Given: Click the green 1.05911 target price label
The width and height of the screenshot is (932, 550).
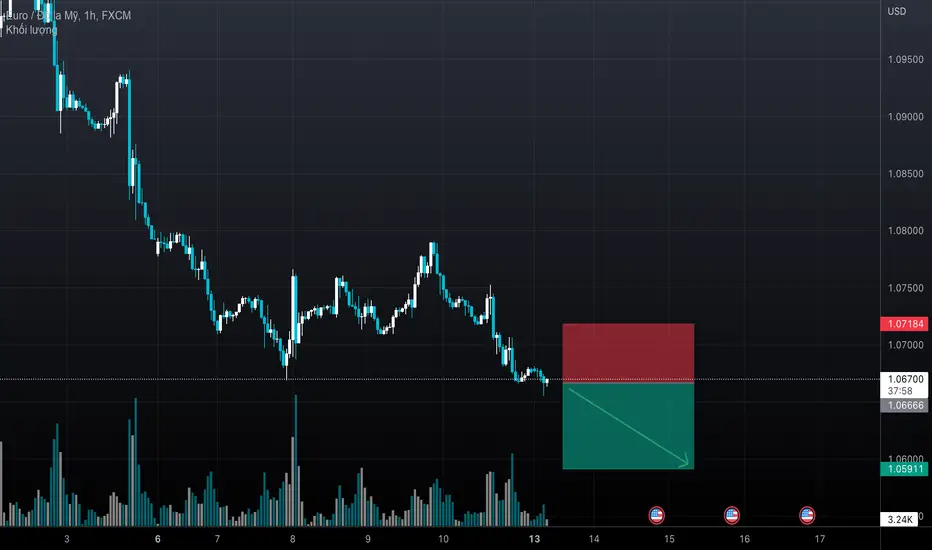Looking at the screenshot, I should 904,469.
